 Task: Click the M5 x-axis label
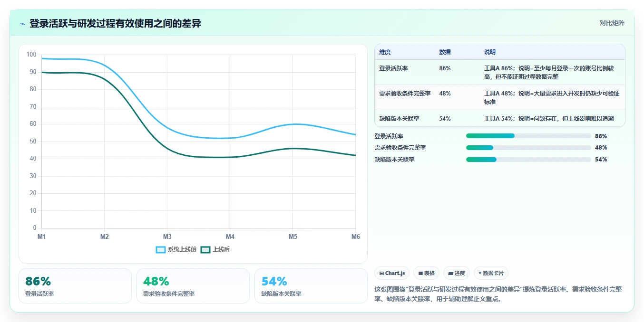[x=293, y=237]
